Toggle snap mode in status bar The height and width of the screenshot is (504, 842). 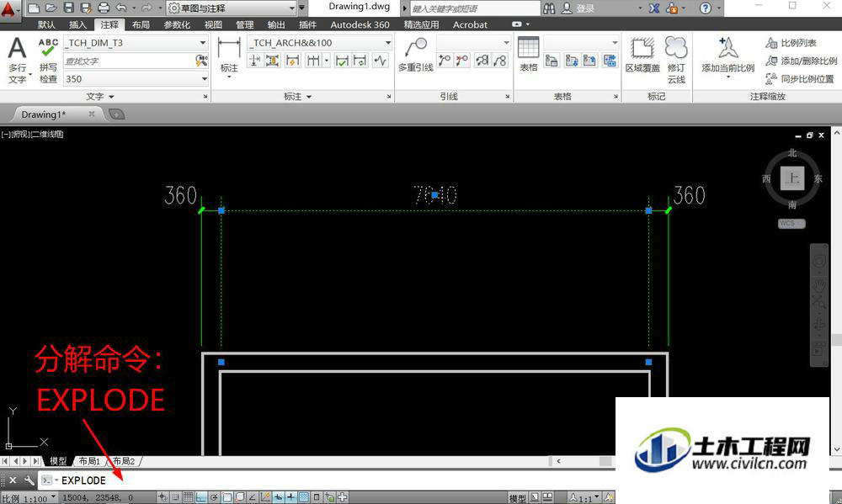(x=175, y=497)
